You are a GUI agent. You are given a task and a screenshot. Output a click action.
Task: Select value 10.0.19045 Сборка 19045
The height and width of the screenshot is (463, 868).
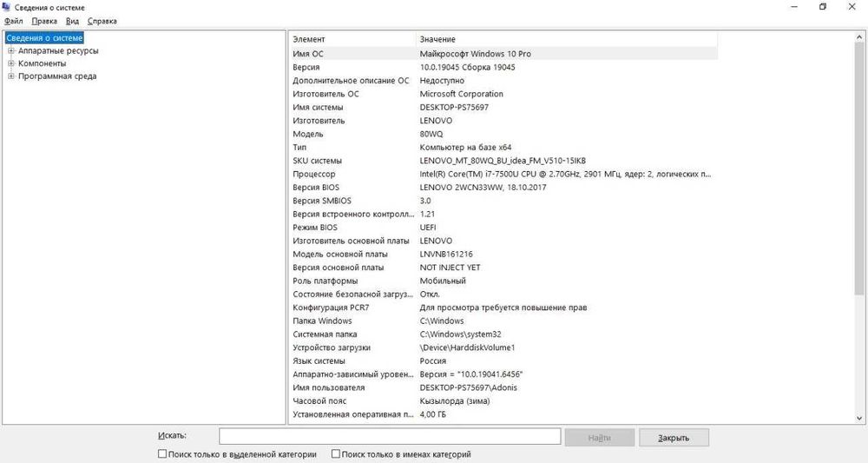467,67
